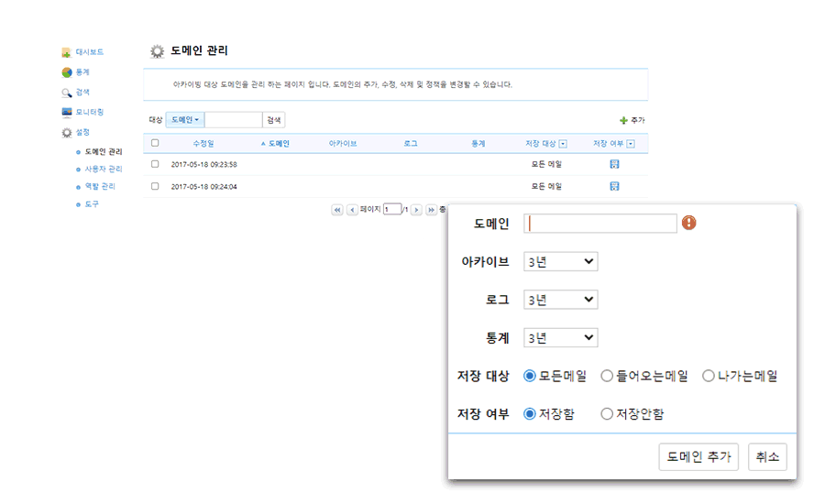Click the 설정 gear icon in sidebar

[66, 132]
